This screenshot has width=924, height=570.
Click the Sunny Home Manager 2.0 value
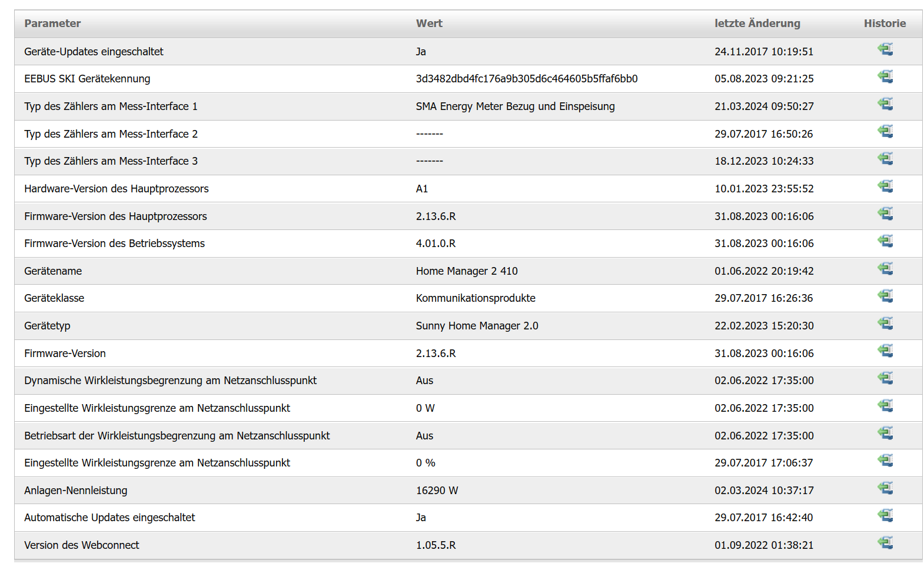[x=477, y=326]
